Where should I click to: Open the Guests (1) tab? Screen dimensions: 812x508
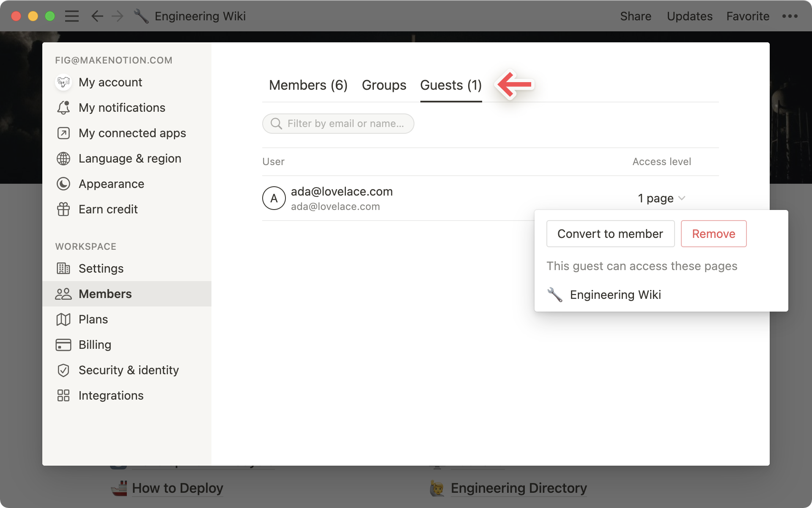click(x=451, y=85)
